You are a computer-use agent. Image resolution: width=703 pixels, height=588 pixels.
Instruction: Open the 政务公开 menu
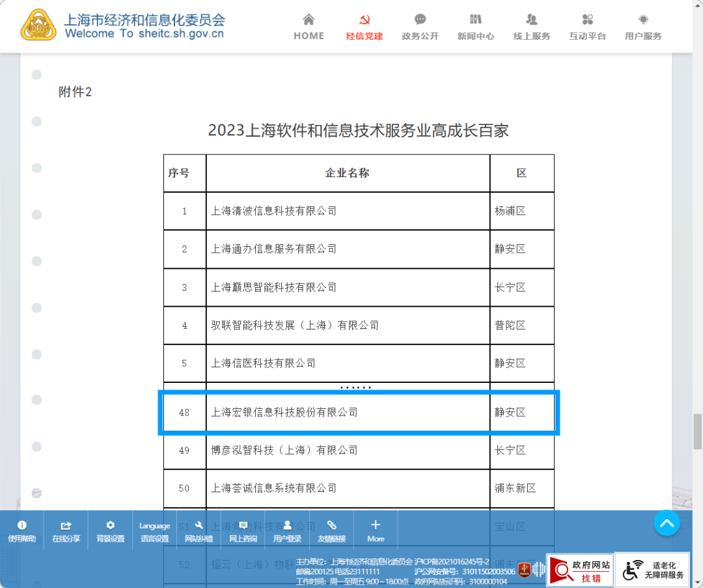(420, 27)
